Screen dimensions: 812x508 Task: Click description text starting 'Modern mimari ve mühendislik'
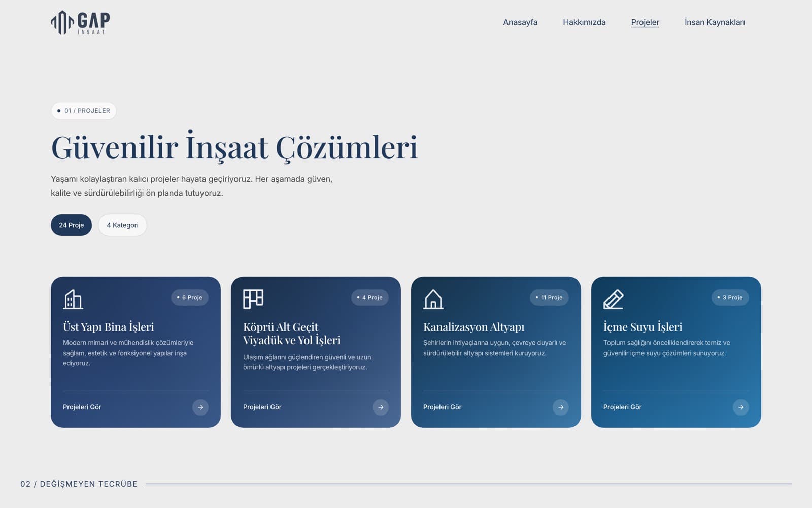tap(128, 353)
